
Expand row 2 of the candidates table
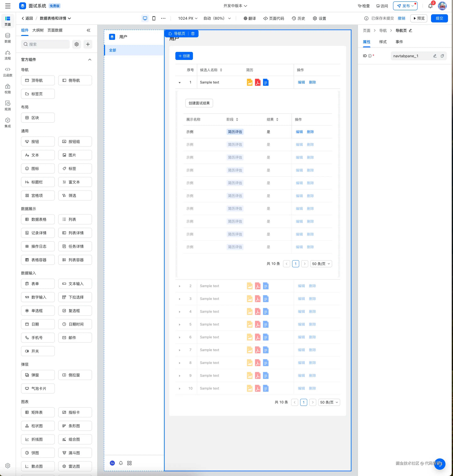(179, 286)
